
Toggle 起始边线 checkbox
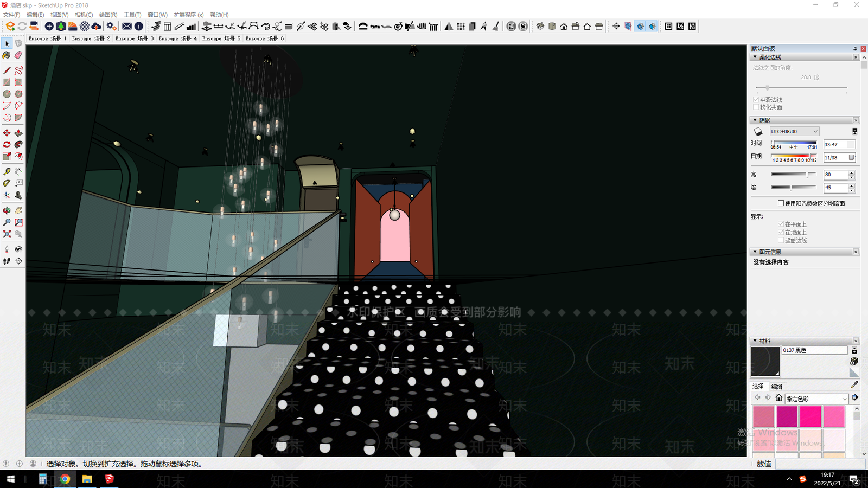point(781,240)
